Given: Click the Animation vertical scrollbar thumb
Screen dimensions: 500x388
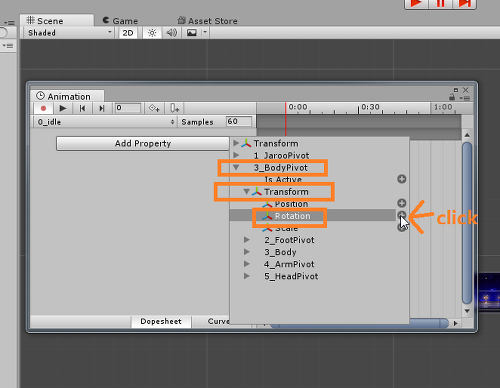Looking at the screenshot, I should coord(467,223).
